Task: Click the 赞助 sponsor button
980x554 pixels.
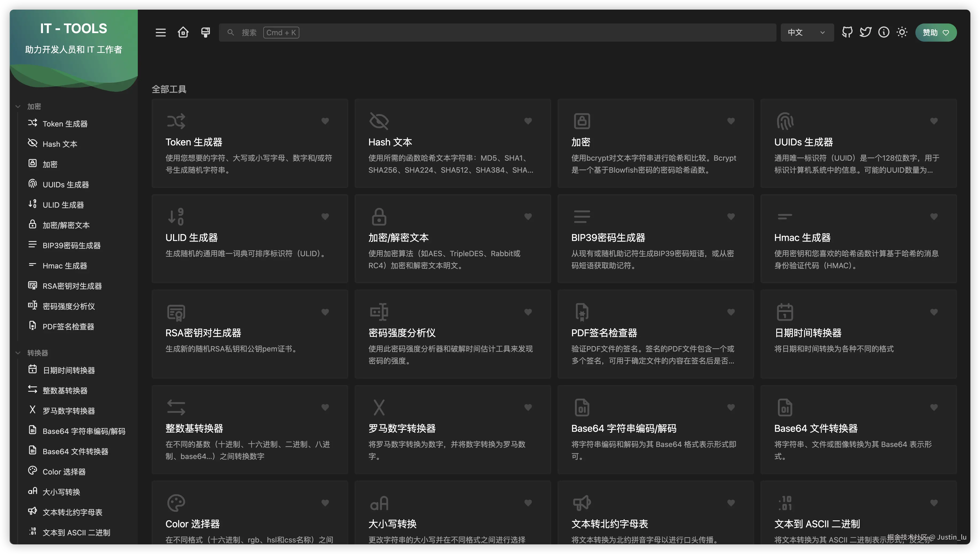Action: pyautogui.click(x=935, y=32)
